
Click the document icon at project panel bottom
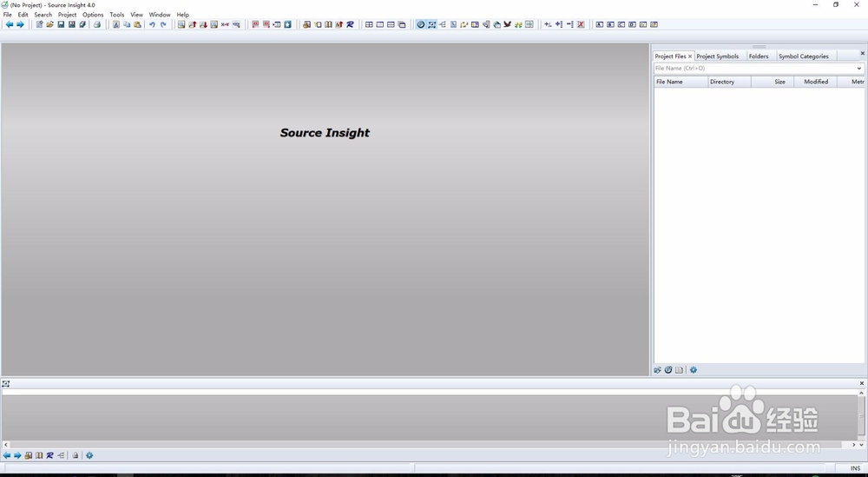(680, 370)
